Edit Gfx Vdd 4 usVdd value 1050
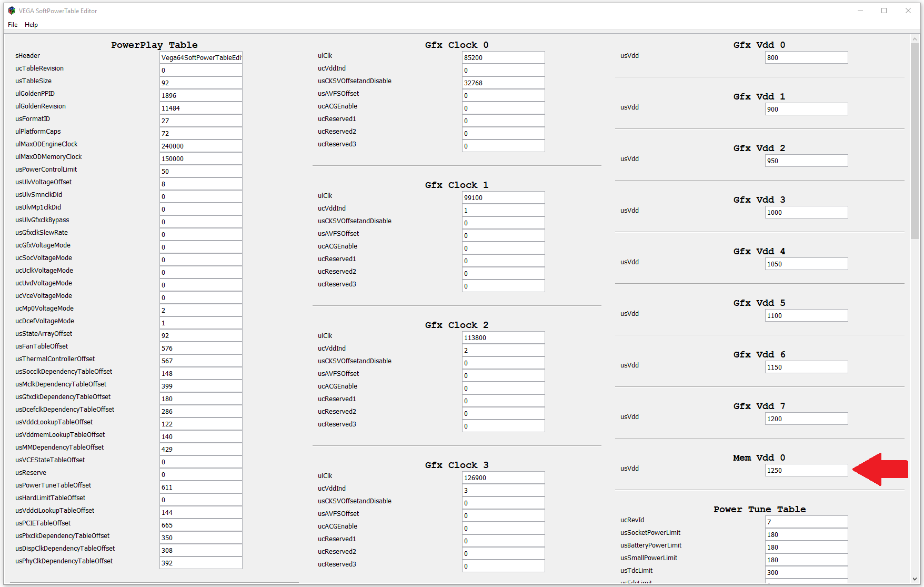 click(807, 264)
